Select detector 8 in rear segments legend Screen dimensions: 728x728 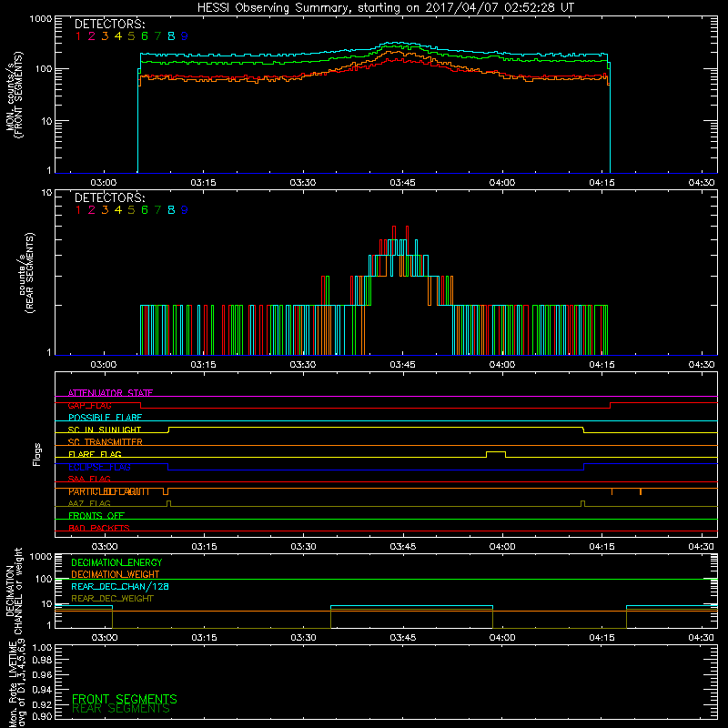click(171, 210)
